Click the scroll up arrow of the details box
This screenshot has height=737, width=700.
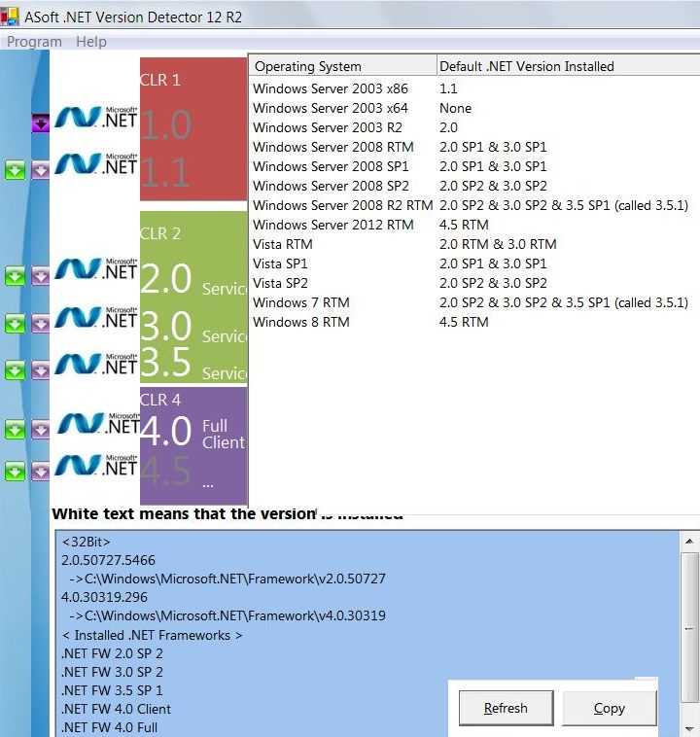pyautogui.click(x=689, y=541)
